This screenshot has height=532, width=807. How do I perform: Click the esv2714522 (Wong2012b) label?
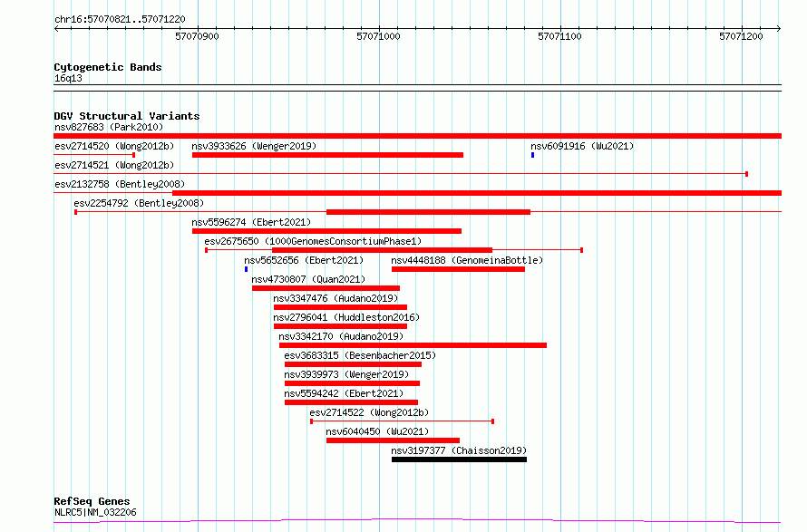pyautogui.click(x=369, y=412)
